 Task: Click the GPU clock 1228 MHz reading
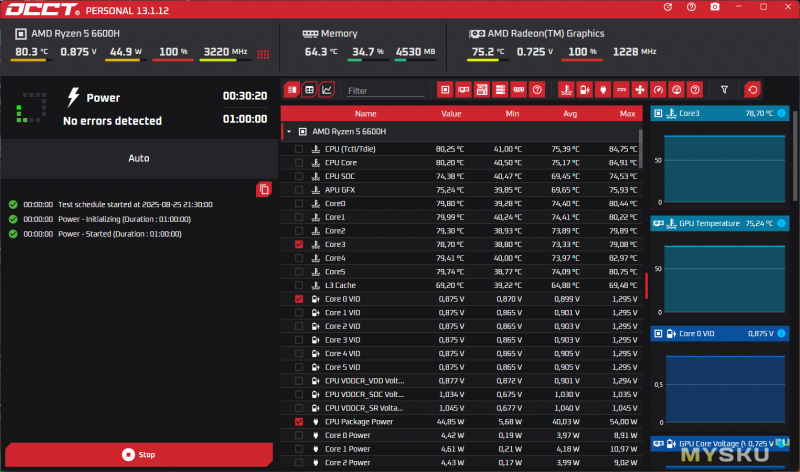tap(634, 52)
